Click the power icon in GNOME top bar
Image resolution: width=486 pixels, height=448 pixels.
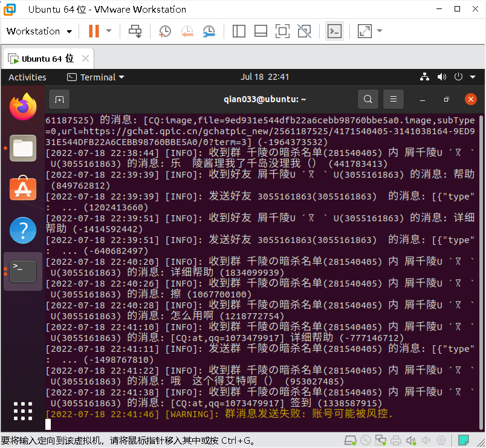[458, 77]
